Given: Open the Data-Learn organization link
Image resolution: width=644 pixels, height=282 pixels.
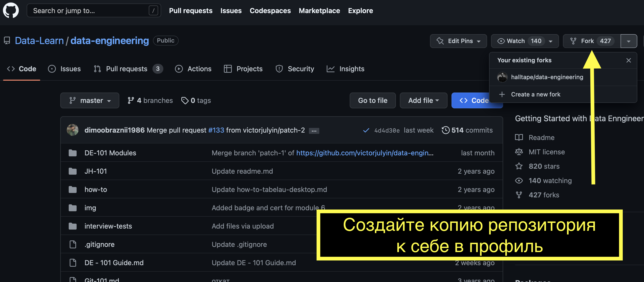Looking at the screenshot, I should click(x=39, y=41).
